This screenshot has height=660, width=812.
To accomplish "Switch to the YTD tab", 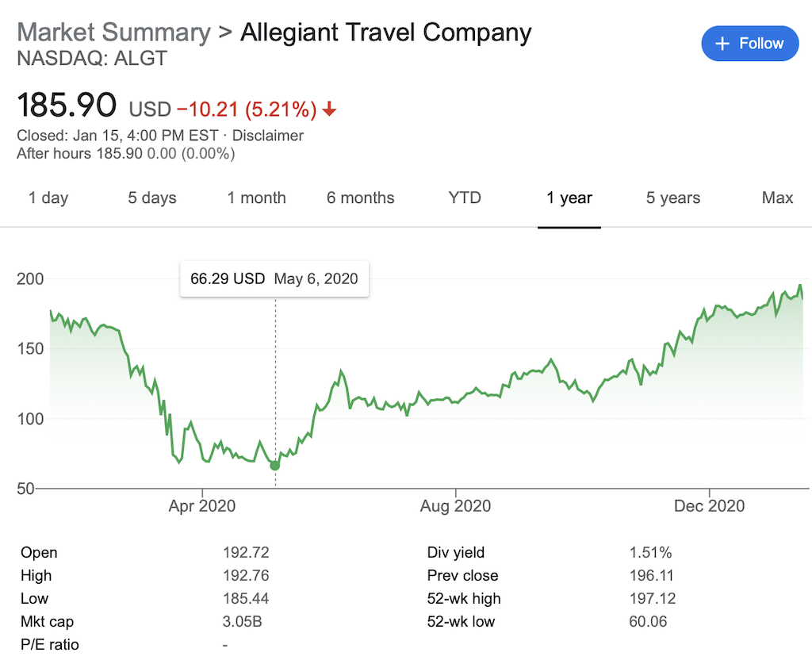I will click(465, 198).
